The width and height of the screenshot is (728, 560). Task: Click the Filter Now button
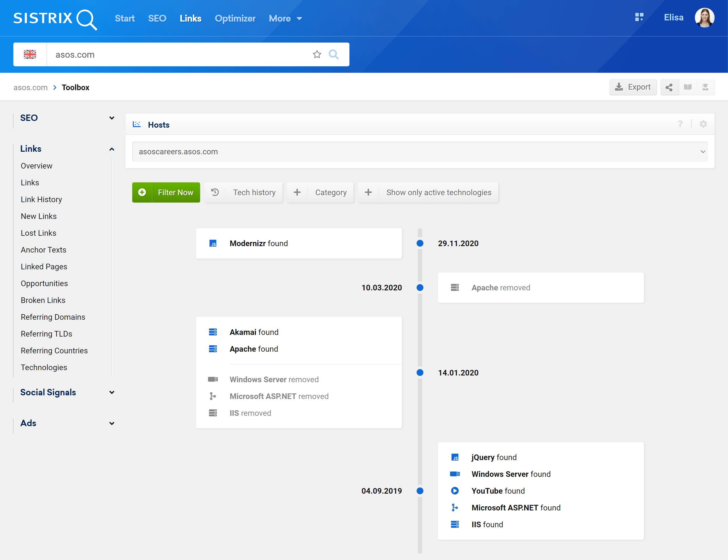[x=166, y=192]
